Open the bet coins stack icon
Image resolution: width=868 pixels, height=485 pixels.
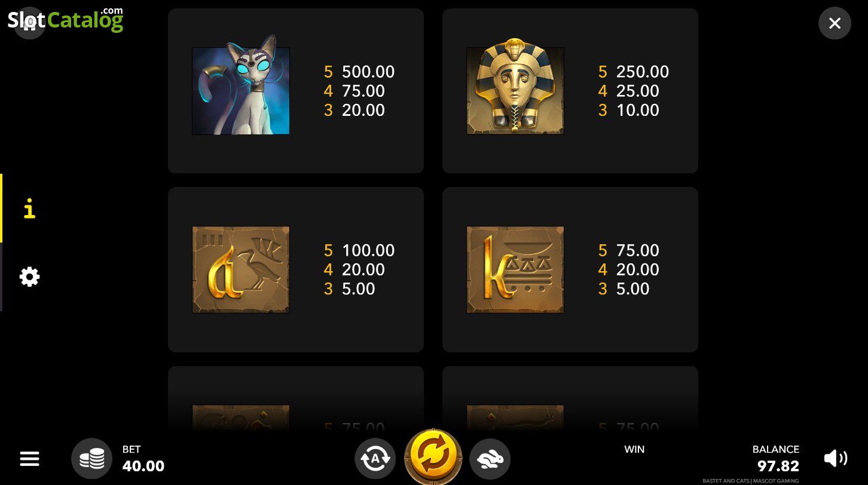point(91,459)
